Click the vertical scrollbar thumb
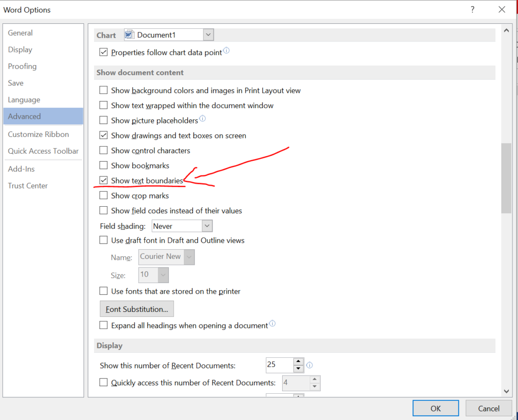Image resolution: width=518 pixels, height=420 pixels. (x=506, y=178)
